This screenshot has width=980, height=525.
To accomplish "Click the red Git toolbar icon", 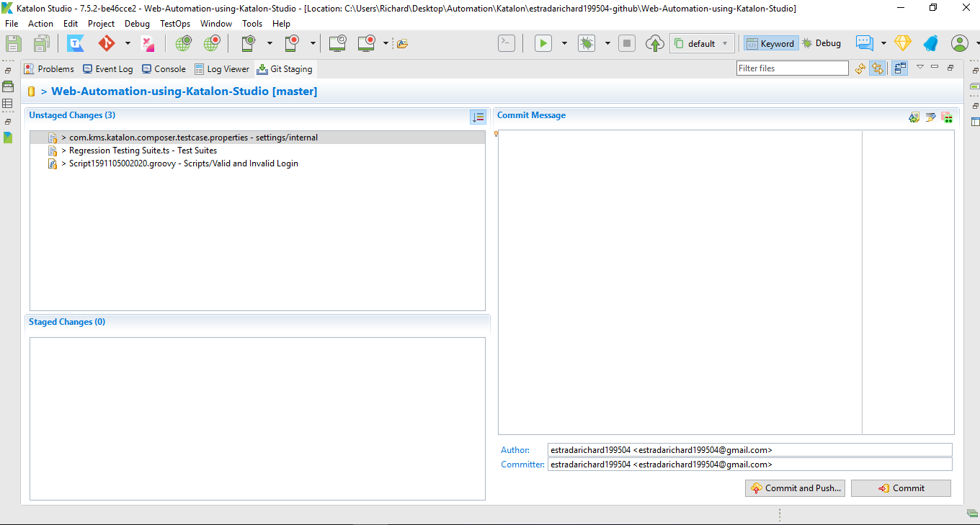I will pos(107,43).
